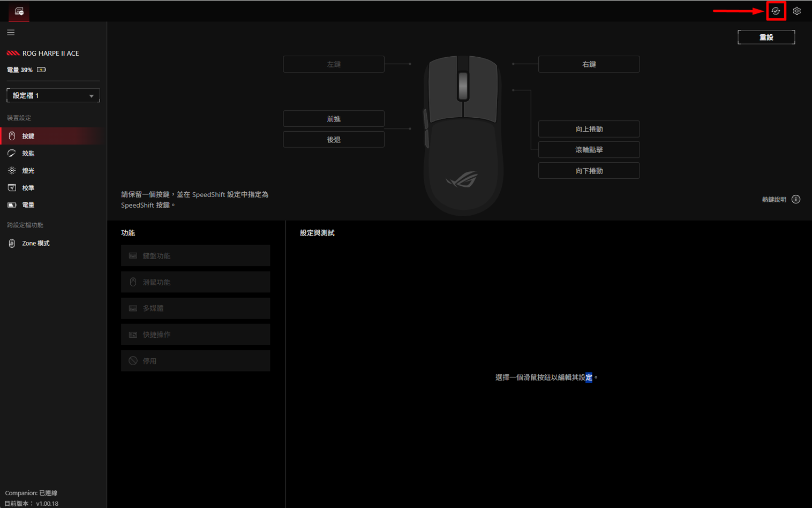The image size is (812, 508).
Task: Click the 電量 39% battery status text
Action: (20, 70)
